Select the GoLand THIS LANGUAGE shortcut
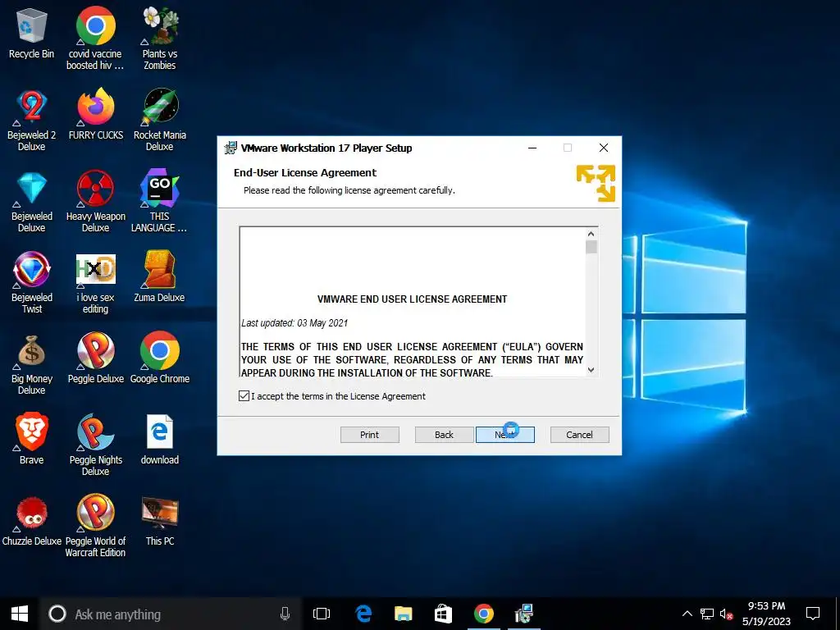This screenshot has width=840, height=630. [160, 202]
